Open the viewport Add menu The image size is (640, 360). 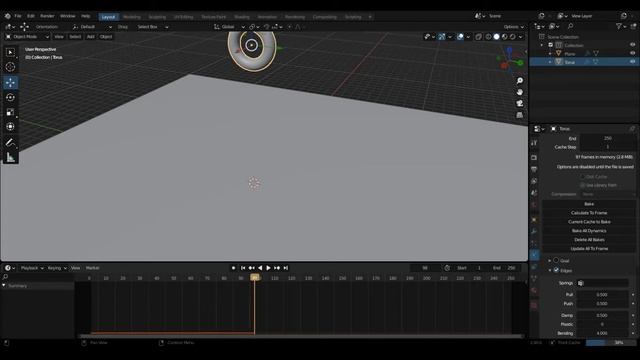(90, 37)
